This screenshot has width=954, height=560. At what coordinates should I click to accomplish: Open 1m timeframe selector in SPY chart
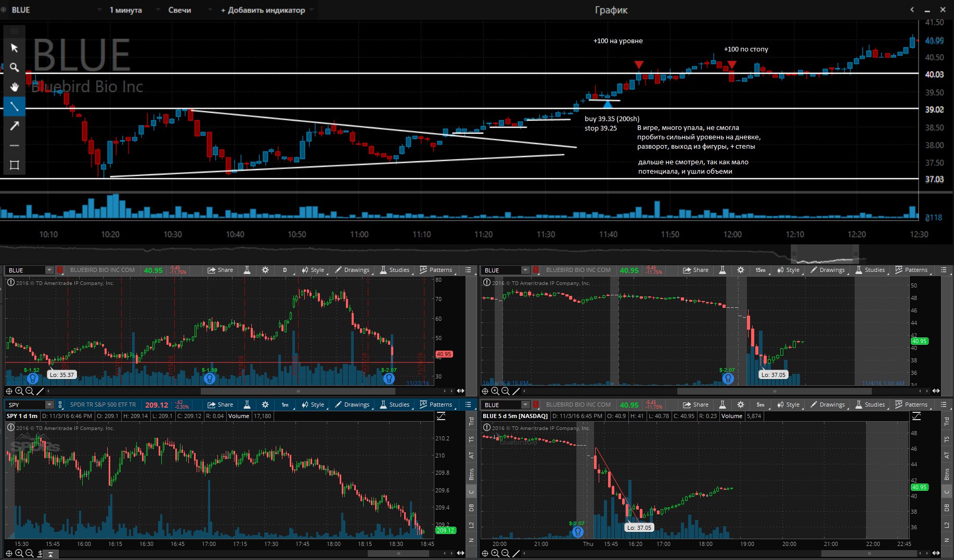(285, 405)
